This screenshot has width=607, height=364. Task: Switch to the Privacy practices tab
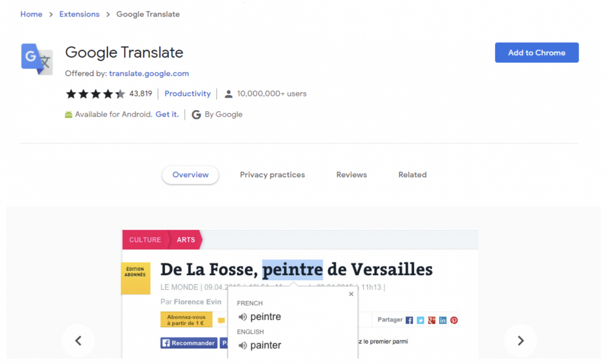272,175
